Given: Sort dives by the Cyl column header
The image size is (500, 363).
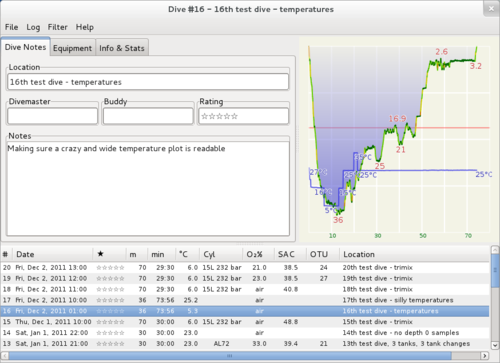Looking at the screenshot, I should 221,254.
